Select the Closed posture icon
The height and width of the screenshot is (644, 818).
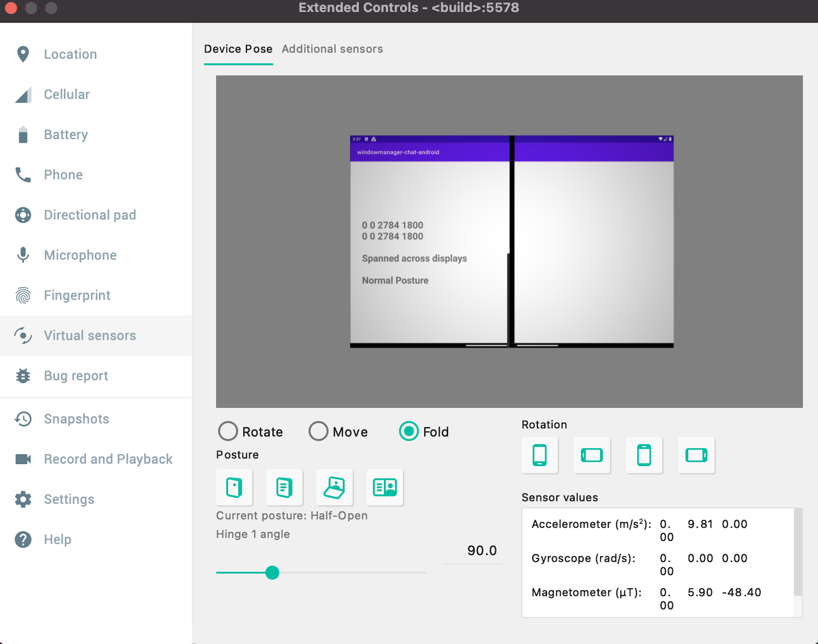(x=234, y=487)
